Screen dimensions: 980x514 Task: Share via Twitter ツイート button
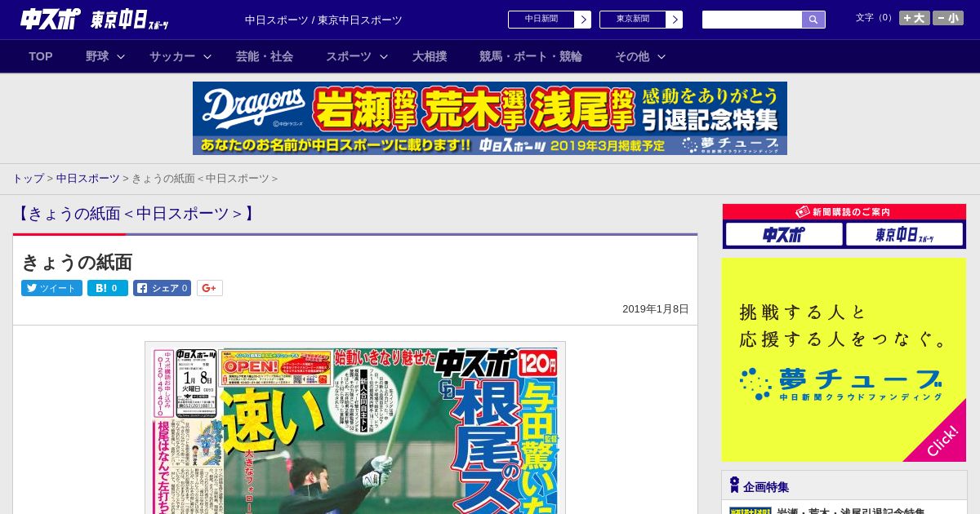click(x=51, y=288)
